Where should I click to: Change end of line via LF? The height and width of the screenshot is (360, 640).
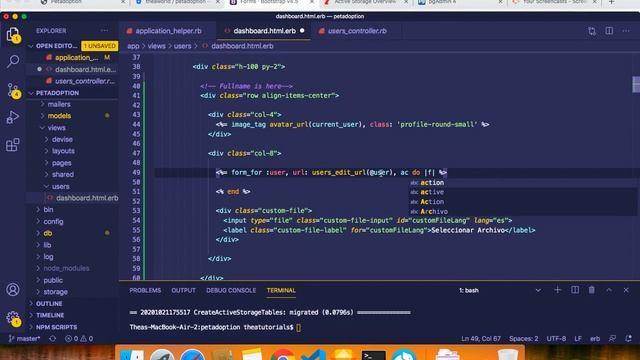pyautogui.click(x=578, y=339)
